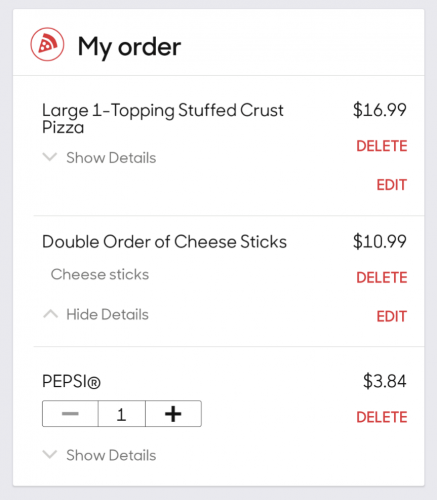The height and width of the screenshot is (500, 437).
Task: Edit the Large 1-Topping Stuffed Crust Pizza
Action: click(x=392, y=185)
